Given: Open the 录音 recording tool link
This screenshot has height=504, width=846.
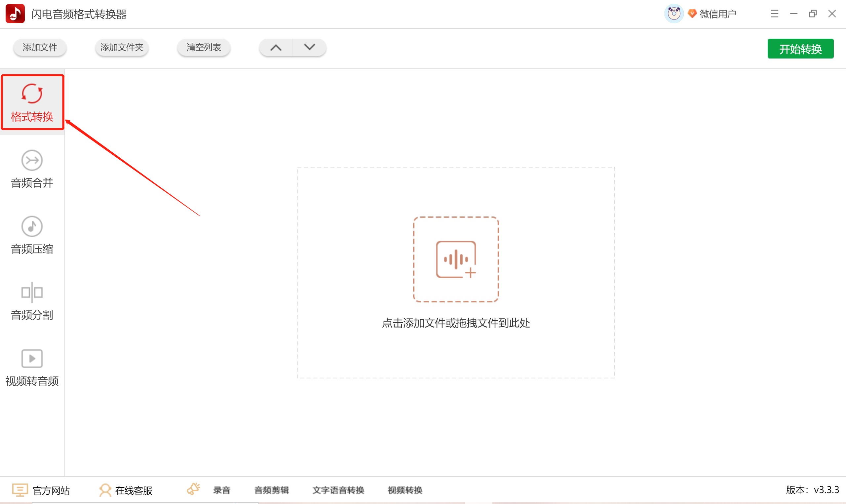Looking at the screenshot, I should tap(222, 490).
